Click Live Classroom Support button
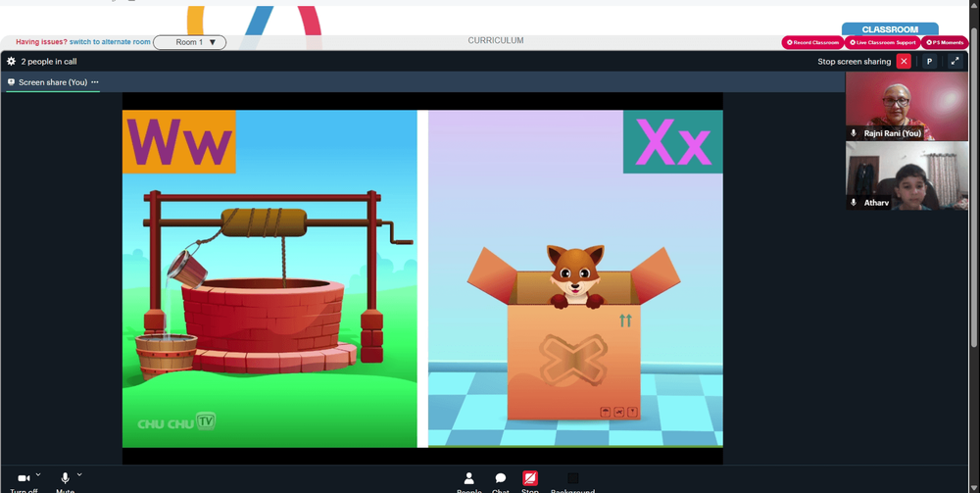 [882, 42]
